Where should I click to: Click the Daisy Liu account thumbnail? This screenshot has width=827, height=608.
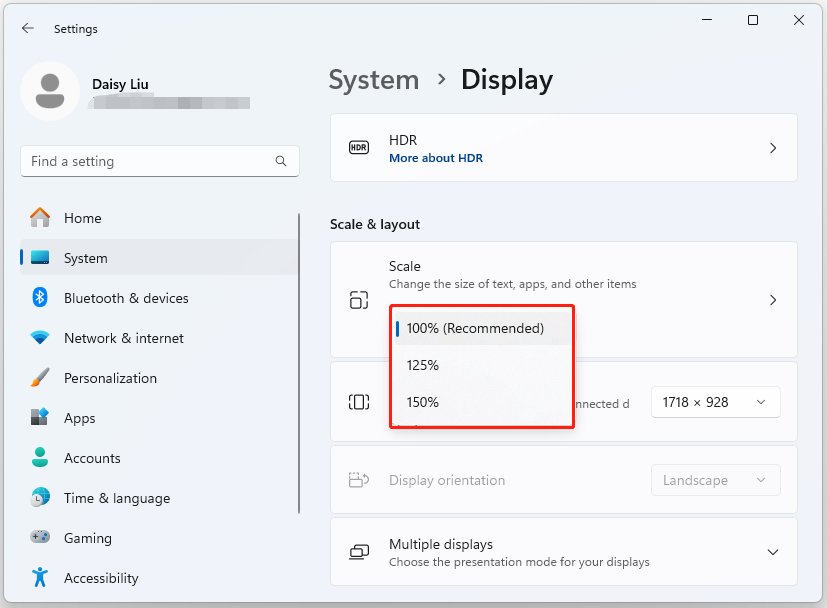[x=50, y=90]
